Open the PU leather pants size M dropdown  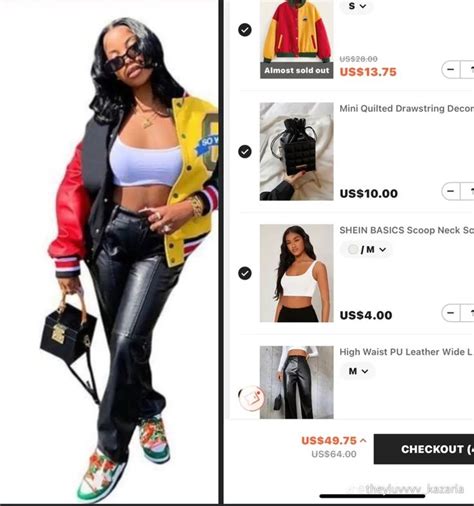pos(358,371)
